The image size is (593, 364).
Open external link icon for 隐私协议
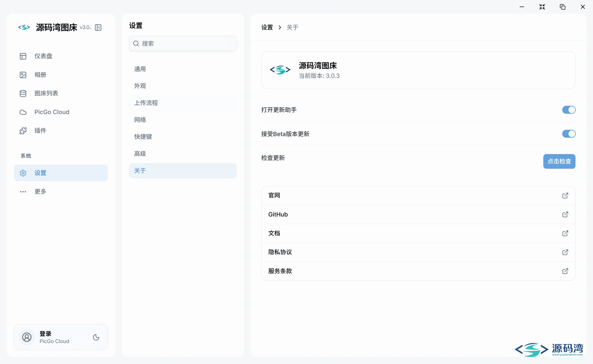(x=565, y=252)
